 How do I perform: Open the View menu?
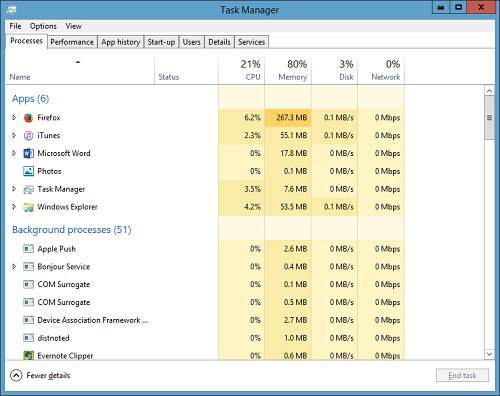(73, 26)
